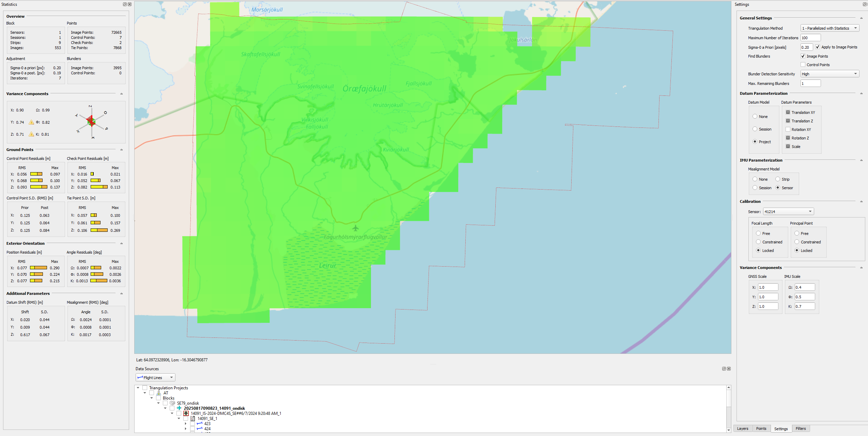Float the Statistics panel with undock icon
Image resolution: width=868 pixels, height=436 pixels.
click(x=125, y=4)
